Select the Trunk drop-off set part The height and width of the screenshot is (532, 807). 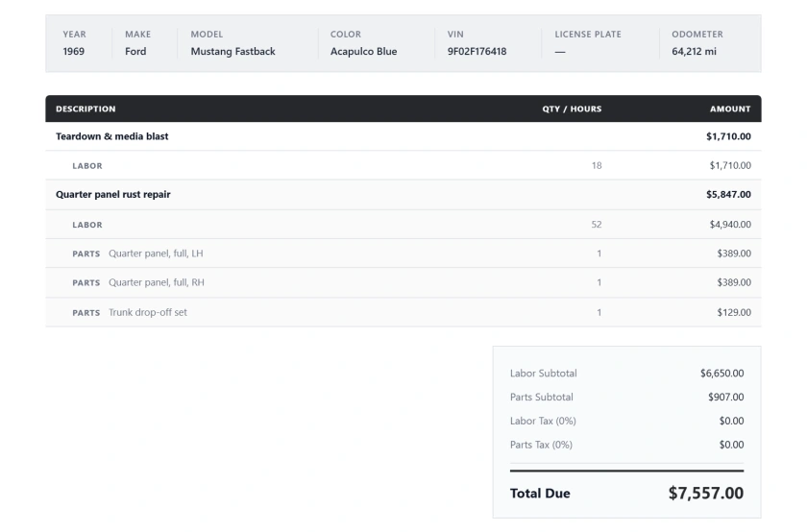[148, 312]
